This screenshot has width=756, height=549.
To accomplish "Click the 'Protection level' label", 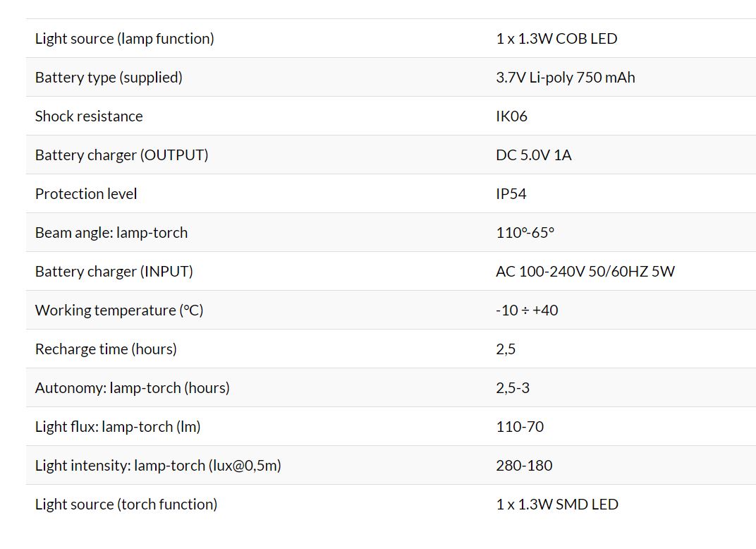I will click(86, 194).
